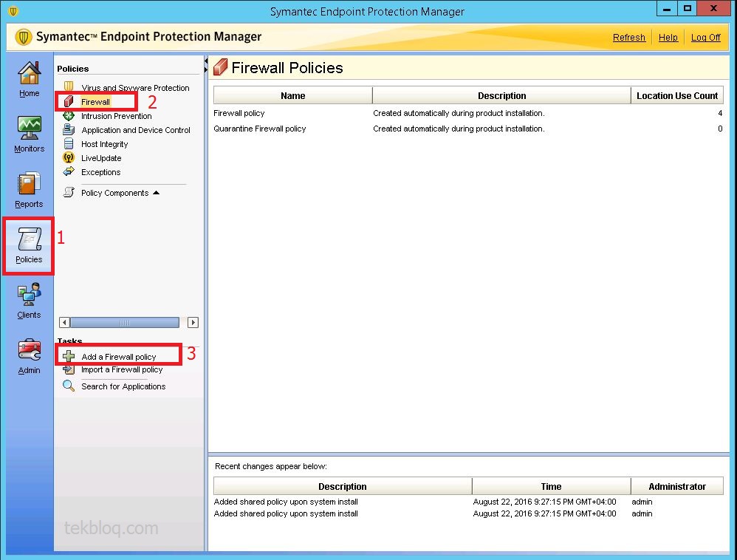
Task: Minimize the Symantec Manager window
Action: [667, 9]
